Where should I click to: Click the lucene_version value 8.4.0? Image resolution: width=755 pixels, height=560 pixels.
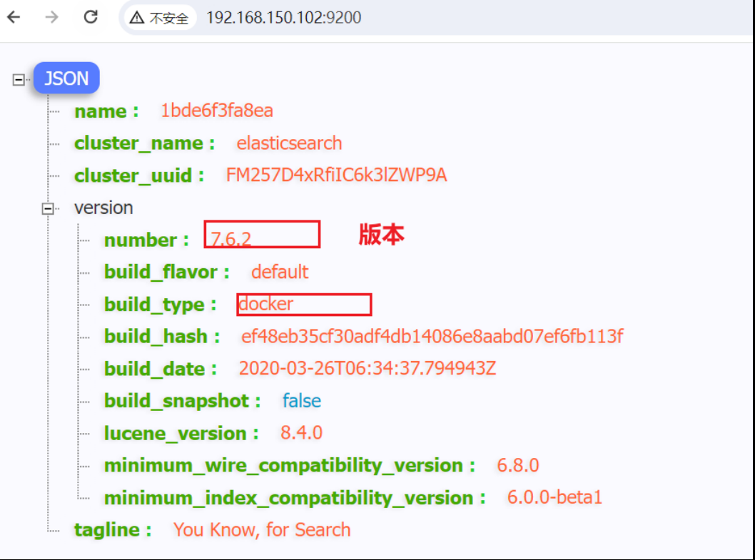(301, 433)
